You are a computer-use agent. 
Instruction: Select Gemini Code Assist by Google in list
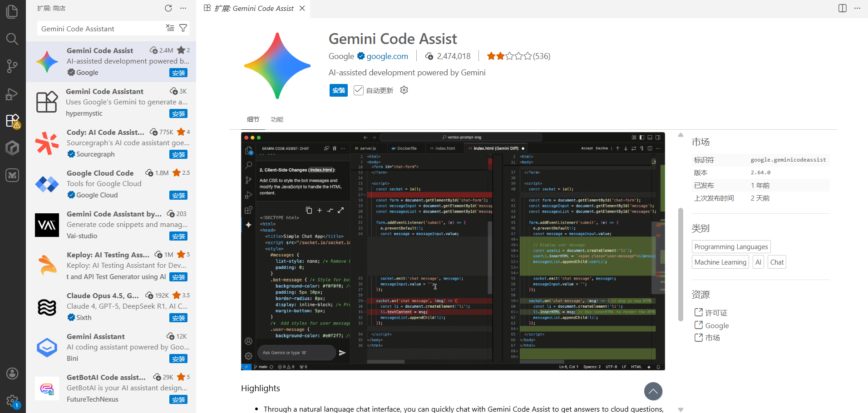tap(111, 62)
